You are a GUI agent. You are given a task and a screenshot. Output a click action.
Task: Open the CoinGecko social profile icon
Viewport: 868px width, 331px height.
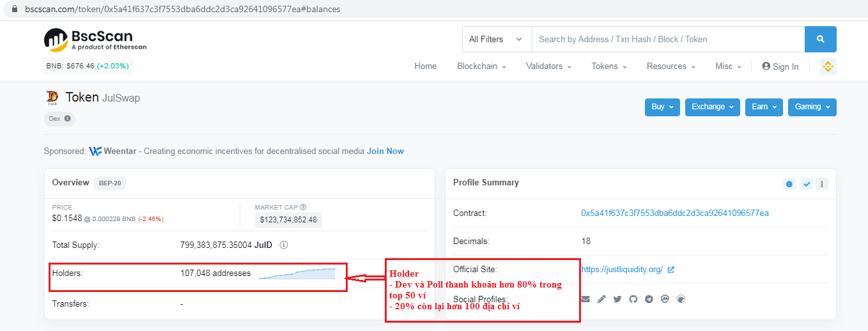click(681, 299)
